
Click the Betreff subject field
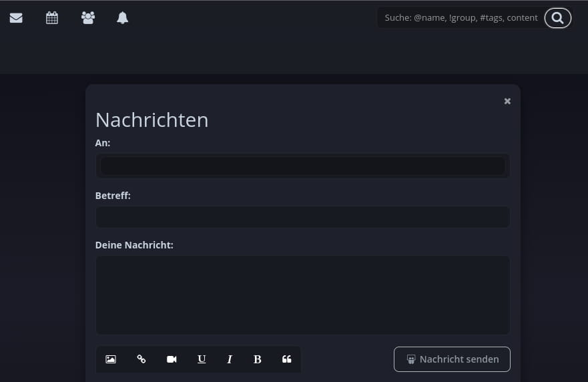(302, 217)
